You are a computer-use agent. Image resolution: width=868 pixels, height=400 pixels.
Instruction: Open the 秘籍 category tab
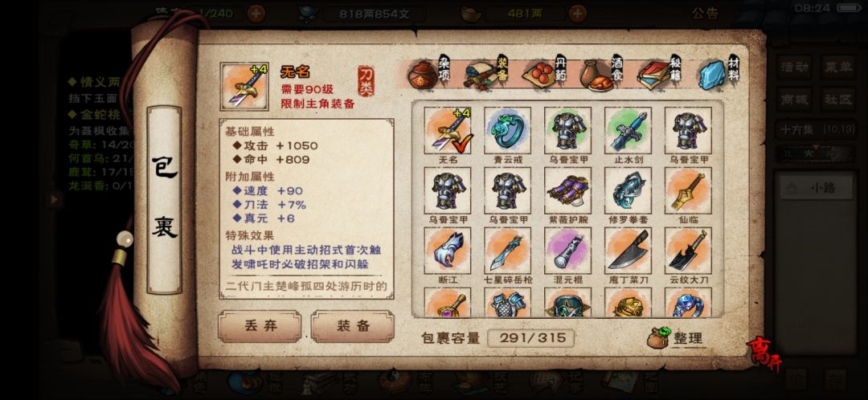(x=660, y=72)
